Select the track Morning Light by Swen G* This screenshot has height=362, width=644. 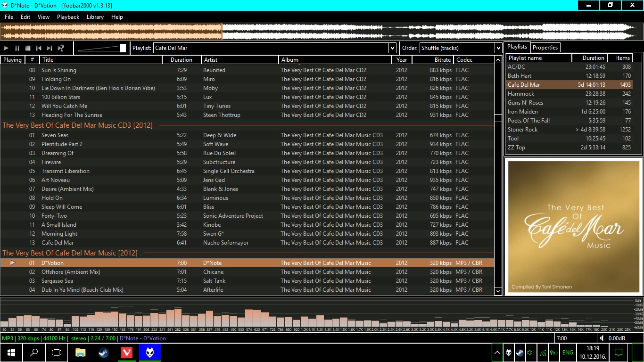(247, 234)
